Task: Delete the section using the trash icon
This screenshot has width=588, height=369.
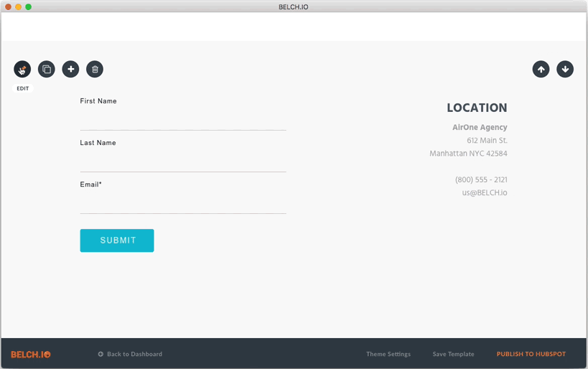Action: coord(95,70)
